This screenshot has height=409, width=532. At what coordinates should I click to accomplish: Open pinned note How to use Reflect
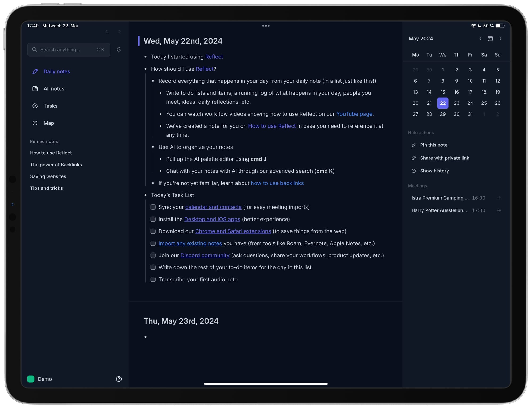51,153
